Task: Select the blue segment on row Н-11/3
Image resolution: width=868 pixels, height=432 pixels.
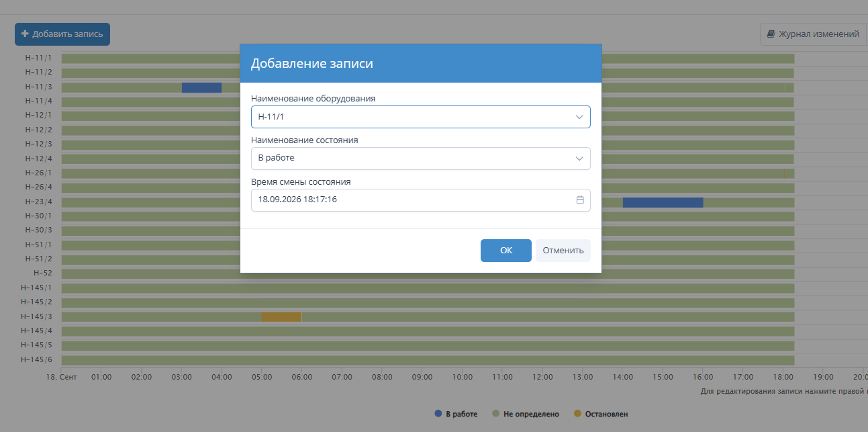Action: click(201, 87)
